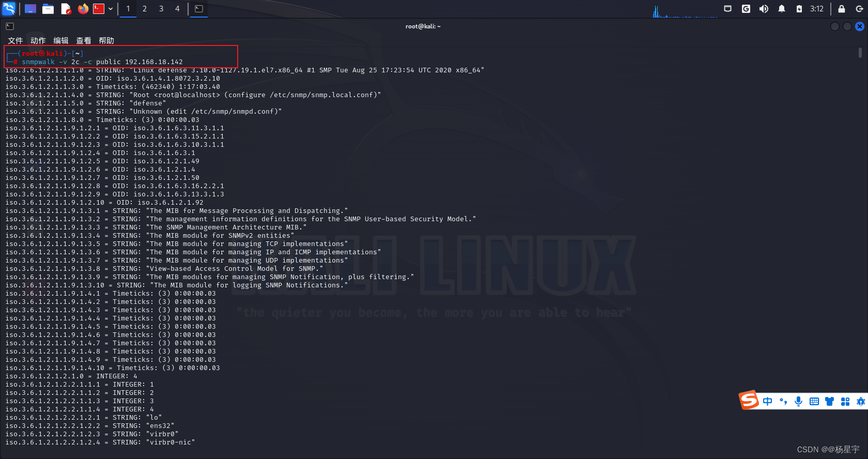The image size is (868, 459).
Task: Switch to workspace 1
Action: 128,9
